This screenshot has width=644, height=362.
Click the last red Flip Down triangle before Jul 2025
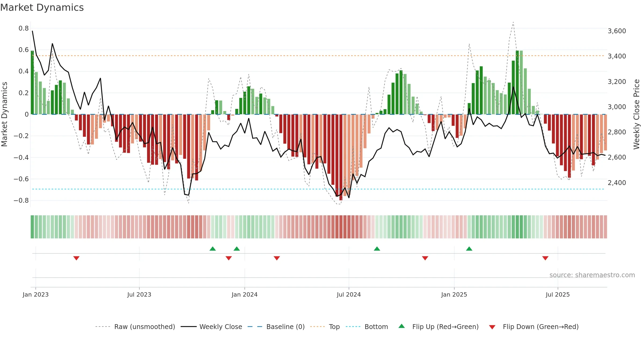545,258
